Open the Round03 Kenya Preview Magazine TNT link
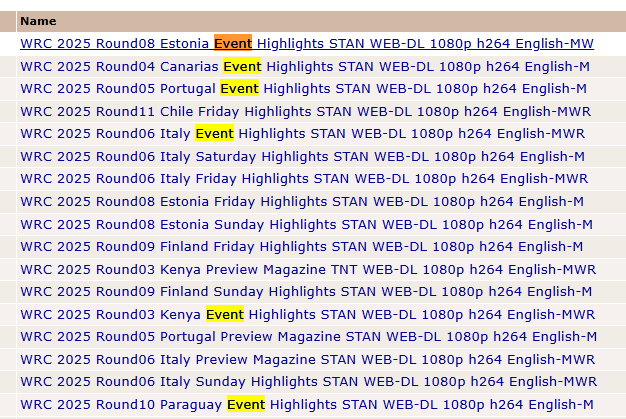Screen dimensions: 626x419 [x=308, y=269]
